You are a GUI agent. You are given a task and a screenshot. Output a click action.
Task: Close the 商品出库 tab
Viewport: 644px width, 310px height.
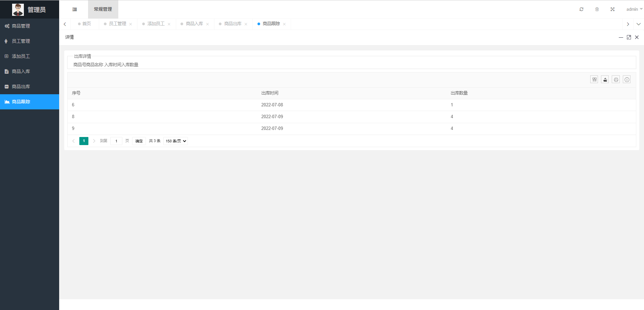pyautogui.click(x=246, y=24)
